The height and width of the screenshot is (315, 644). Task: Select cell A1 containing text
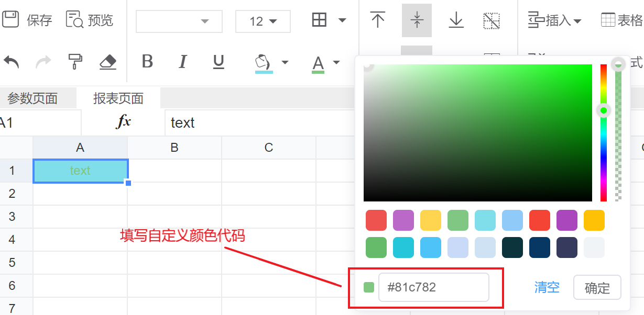tap(80, 171)
